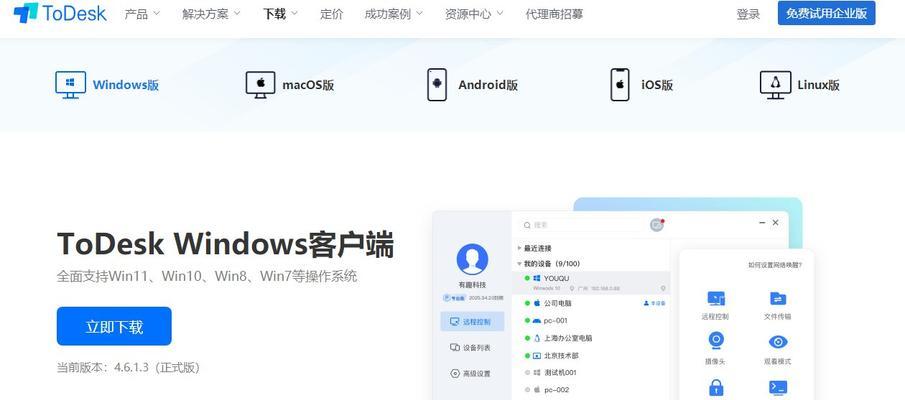Viewport: 905px width, 400px height.
Task: Expand the 下载 dropdown menu
Action: pyautogui.click(x=281, y=14)
